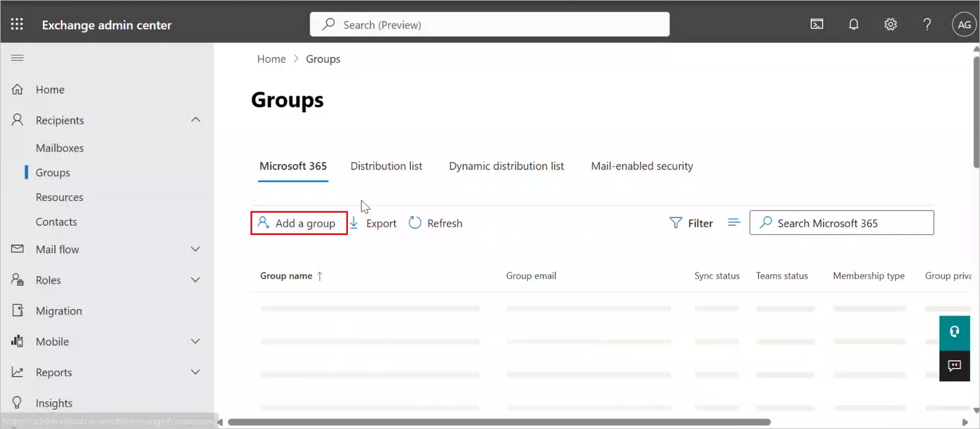This screenshot has height=429, width=980.
Task: Open the AG account avatar
Action: [964, 24]
